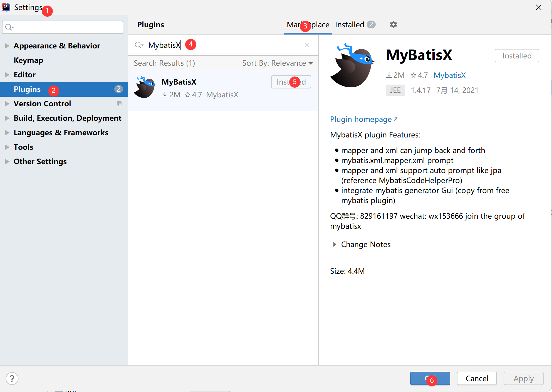Select Plugins in the settings tree
This screenshot has width=552, height=392.
tap(64, 89)
